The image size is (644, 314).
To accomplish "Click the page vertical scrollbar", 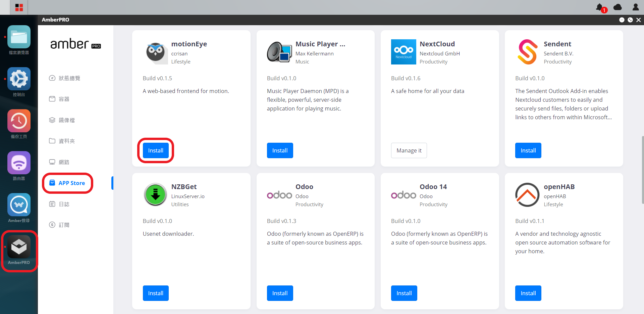I will point(642,170).
